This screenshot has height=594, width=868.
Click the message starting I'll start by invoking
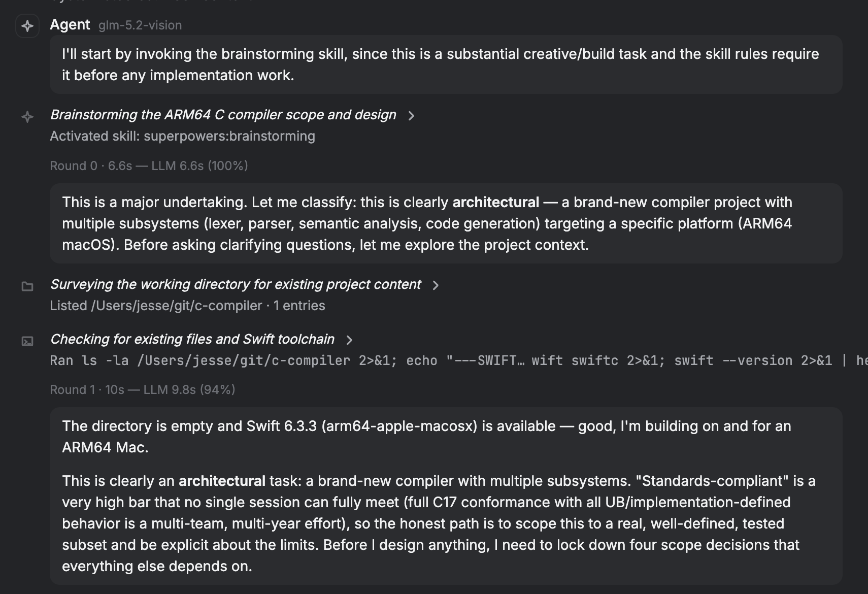[x=446, y=64]
